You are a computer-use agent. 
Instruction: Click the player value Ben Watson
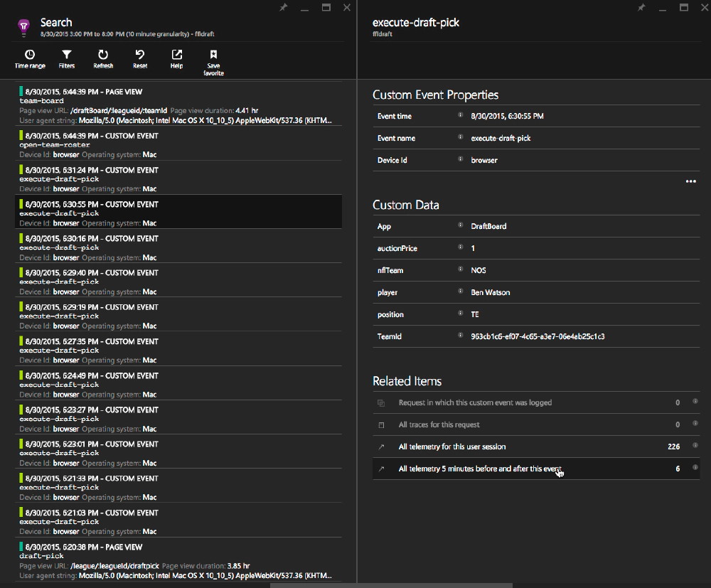point(490,292)
